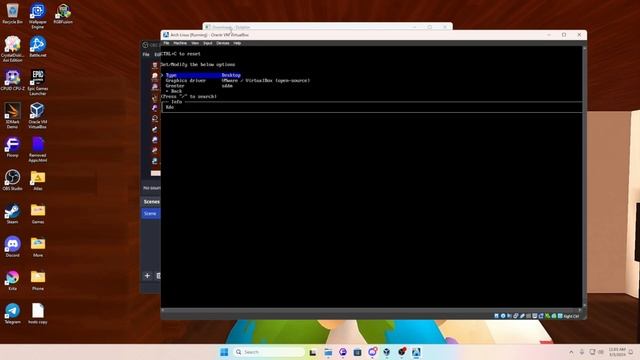Open the clock and date in taskbar

click(x=617, y=352)
